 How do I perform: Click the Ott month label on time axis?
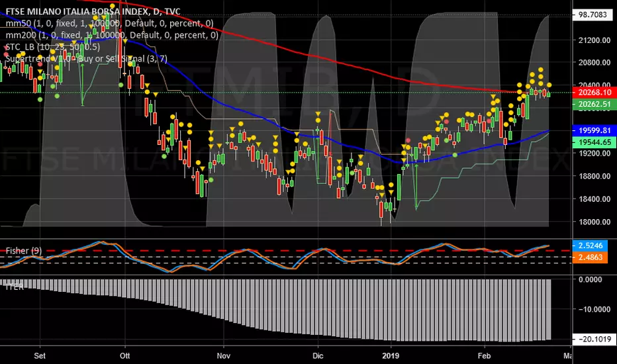(124, 356)
